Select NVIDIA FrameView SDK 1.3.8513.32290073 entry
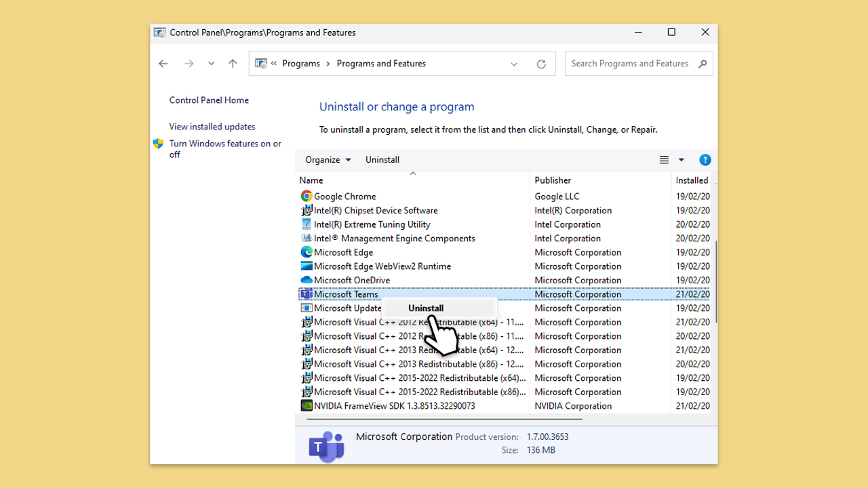 coord(395,406)
